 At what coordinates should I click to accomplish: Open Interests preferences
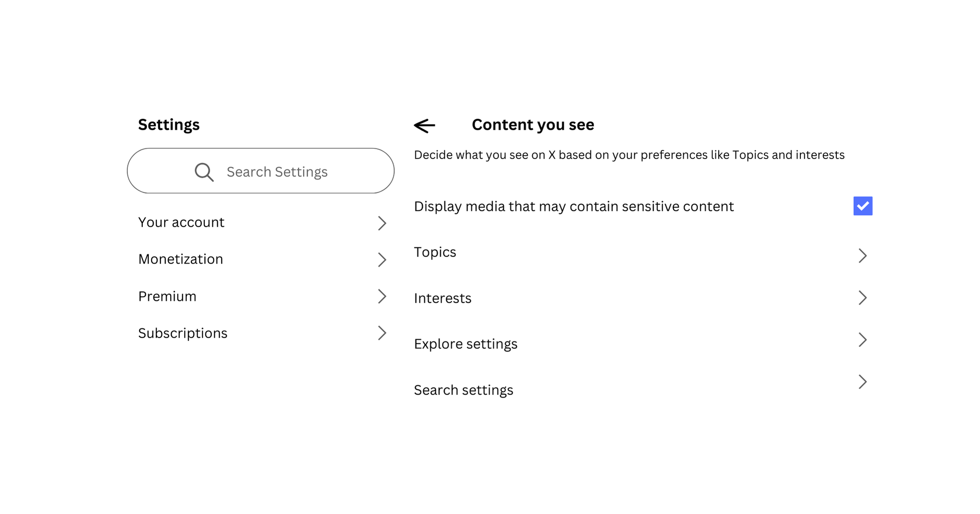tap(442, 299)
